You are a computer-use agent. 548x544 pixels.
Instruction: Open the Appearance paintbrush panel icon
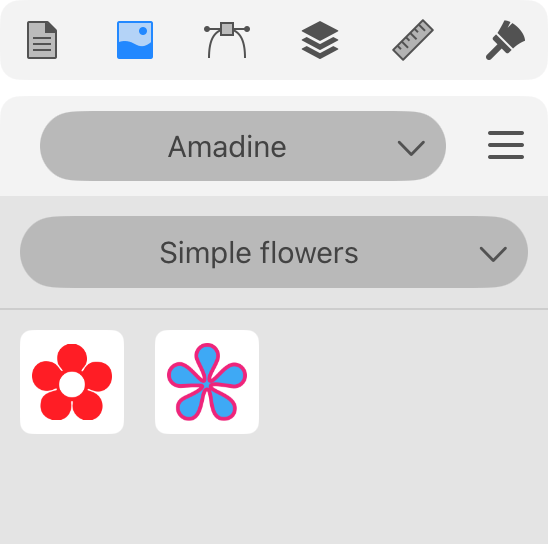tap(505, 40)
